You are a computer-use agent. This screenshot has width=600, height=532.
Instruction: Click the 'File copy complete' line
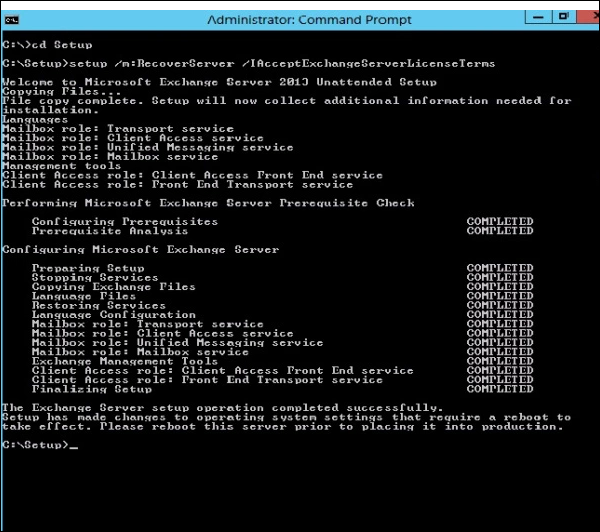287,101
